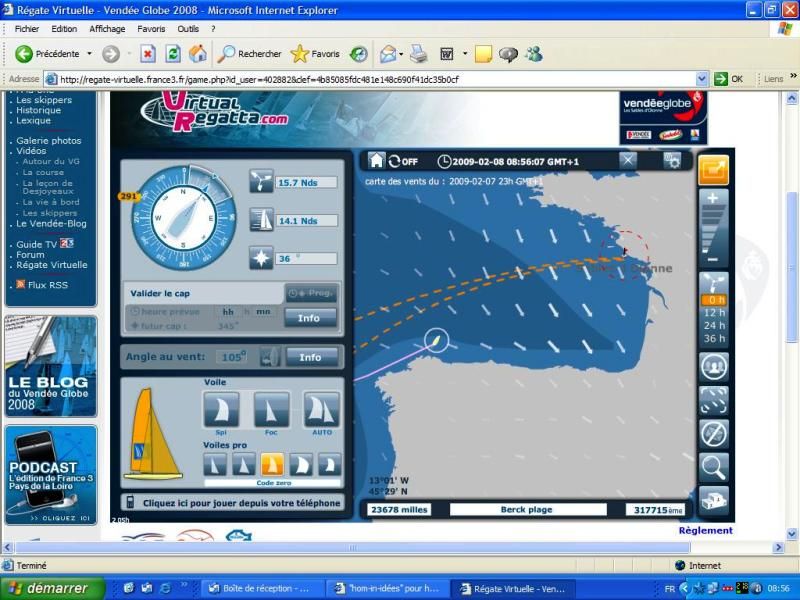Click the boat speed sail icon
The image size is (800, 600).
tap(261, 220)
